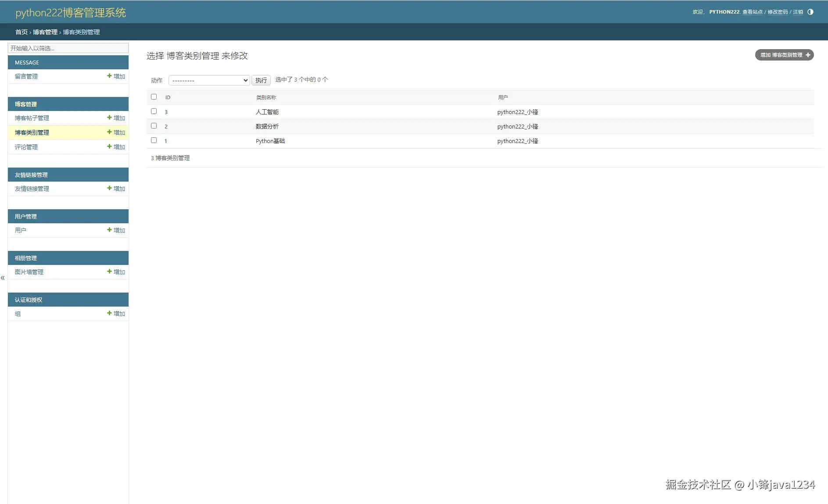Click the plus add link for 用户
The height and width of the screenshot is (504, 828).
pyautogui.click(x=116, y=230)
